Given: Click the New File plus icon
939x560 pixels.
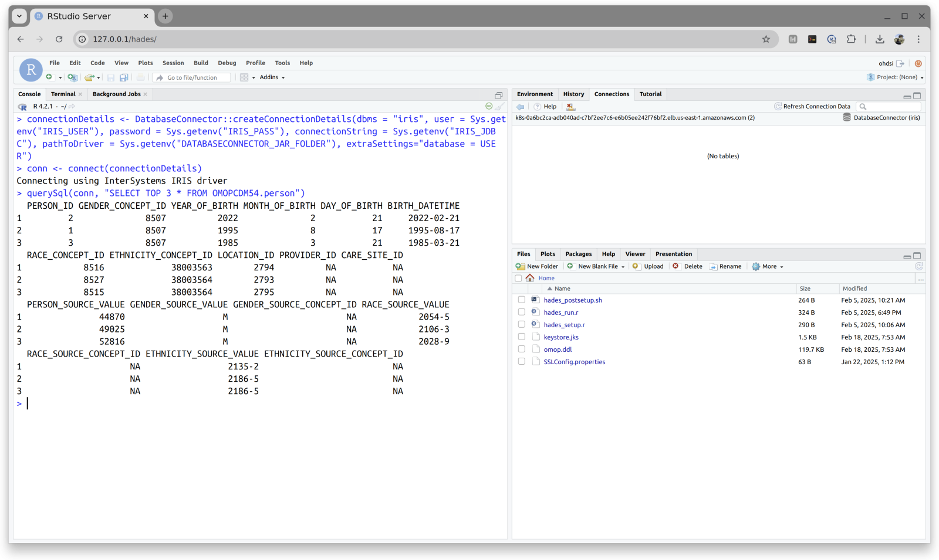Looking at the screenshot, I should (49, 77).
